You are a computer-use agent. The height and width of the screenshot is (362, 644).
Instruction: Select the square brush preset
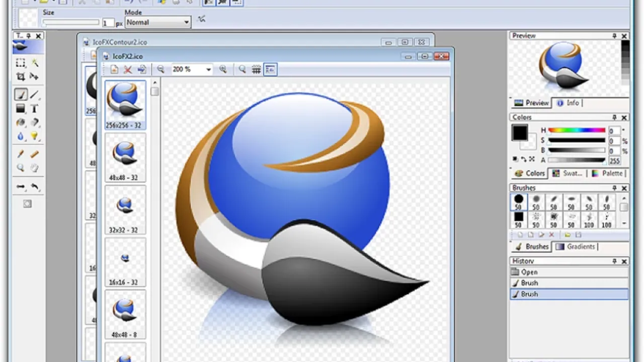click(x=518, y=220)
